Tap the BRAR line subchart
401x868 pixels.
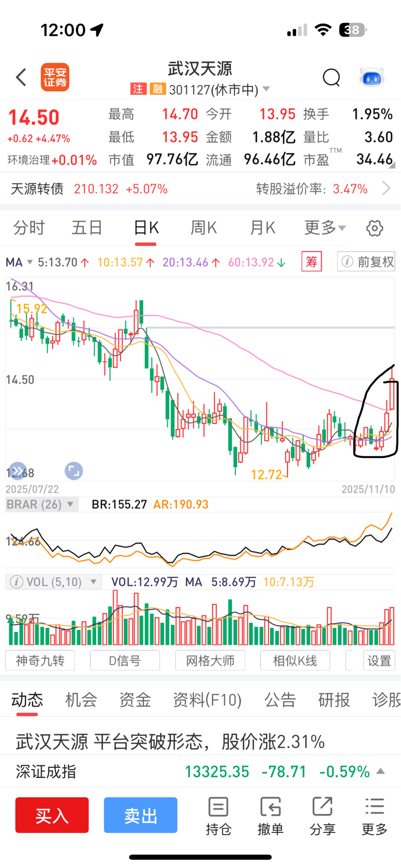pyautogui.click(x=200, y=540)
